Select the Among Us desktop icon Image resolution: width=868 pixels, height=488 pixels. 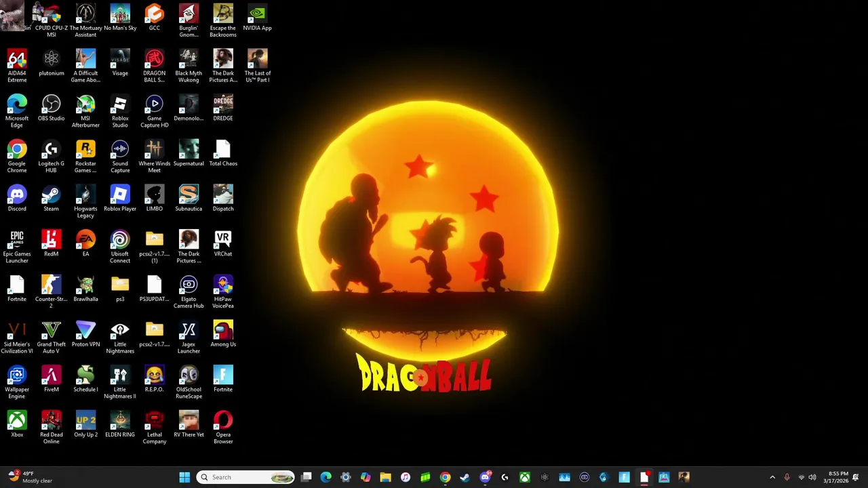coord(223,334)
